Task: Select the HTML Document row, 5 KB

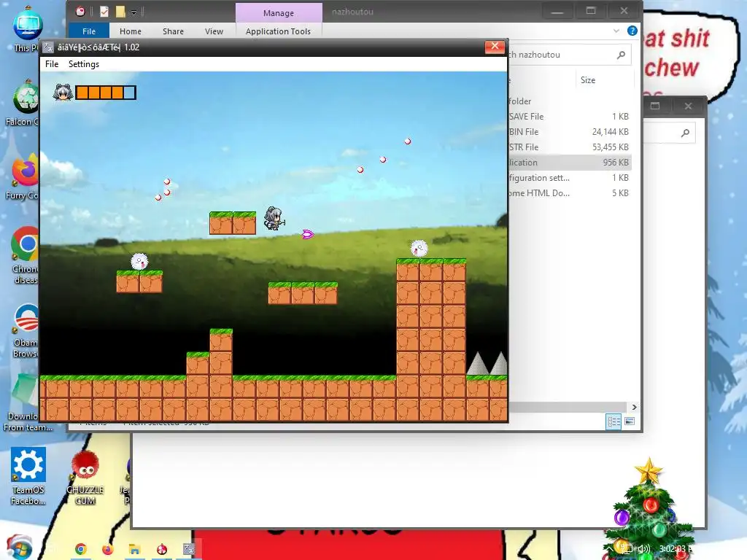Action: pyautogui.click(x=569, y=192)
